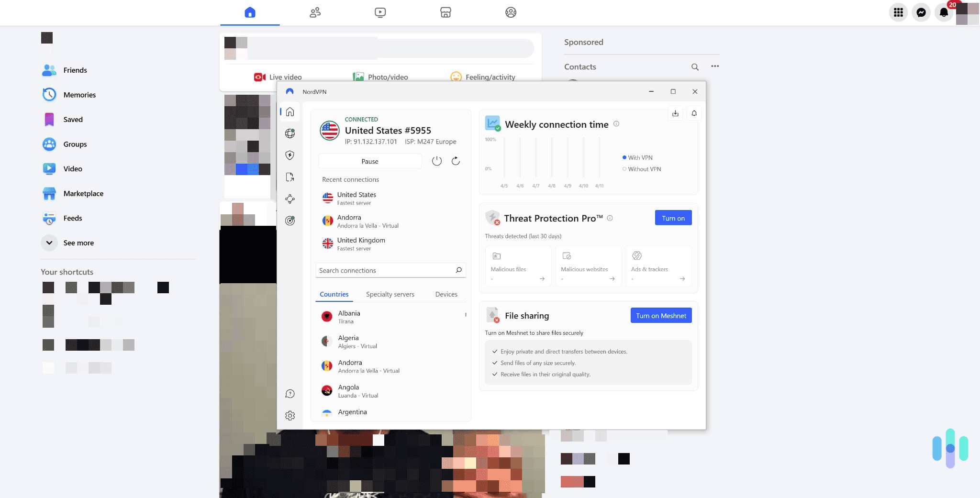The width and height of the screenshot is (980, 498).
Task: Click the Threat Protection Pro info tooltip icon
Action: coord(610,218)
